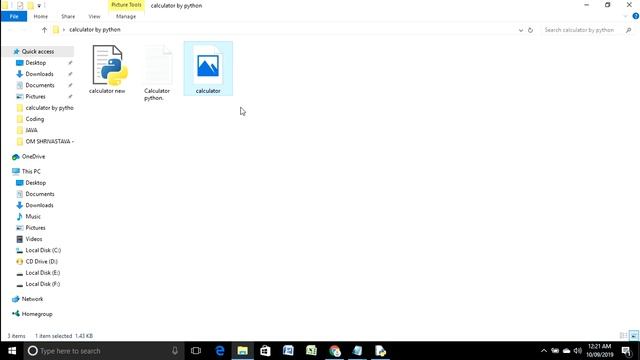Open the OneDrive cloud tray icon

[567, 351]
